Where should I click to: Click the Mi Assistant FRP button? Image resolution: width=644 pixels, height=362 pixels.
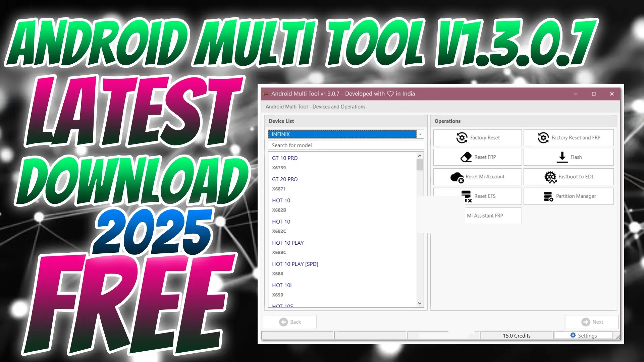[x=493, y=216]
